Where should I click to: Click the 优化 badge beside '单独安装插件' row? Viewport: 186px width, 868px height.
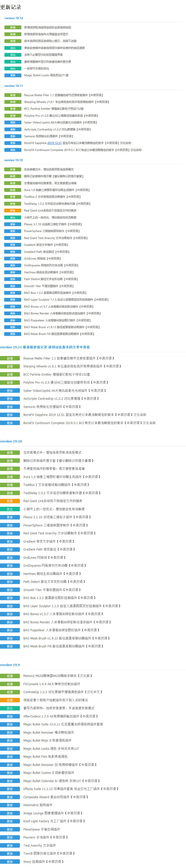coord(13,48)
